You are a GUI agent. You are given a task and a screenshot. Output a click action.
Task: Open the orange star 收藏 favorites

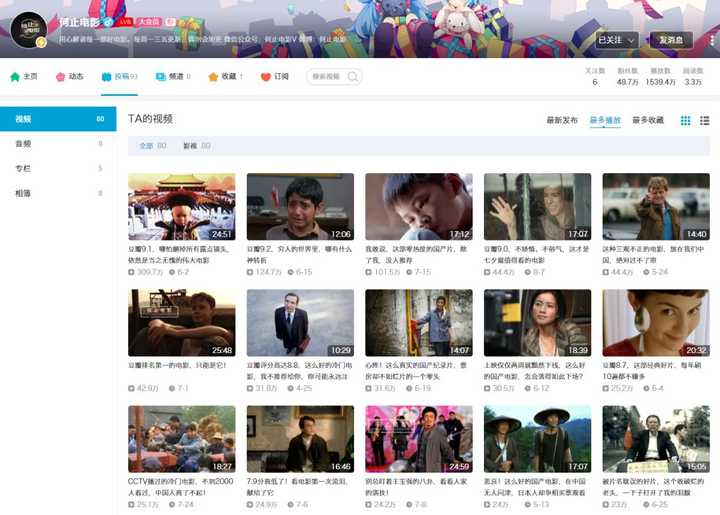click(213, 77)
